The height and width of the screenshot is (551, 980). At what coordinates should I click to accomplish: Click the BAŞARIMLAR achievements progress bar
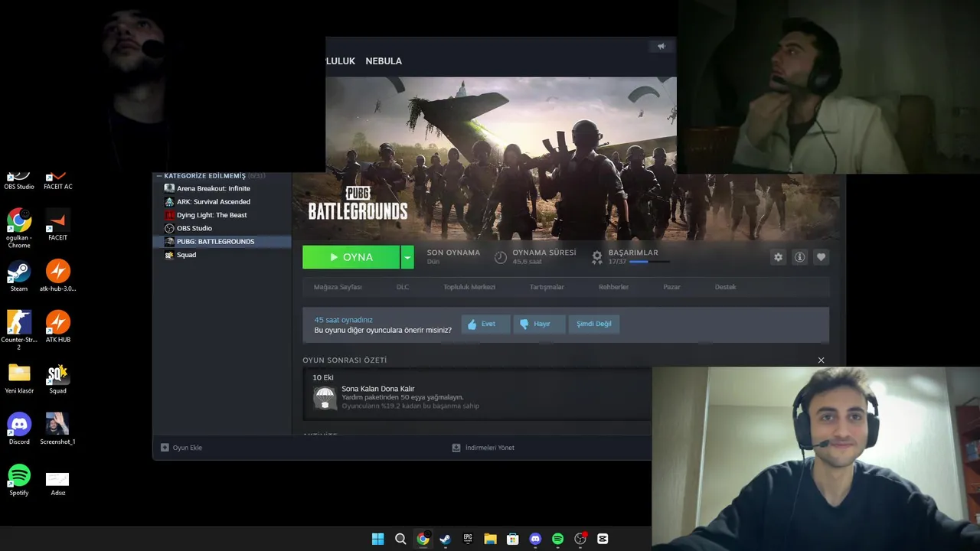click(x=649, y=262)
